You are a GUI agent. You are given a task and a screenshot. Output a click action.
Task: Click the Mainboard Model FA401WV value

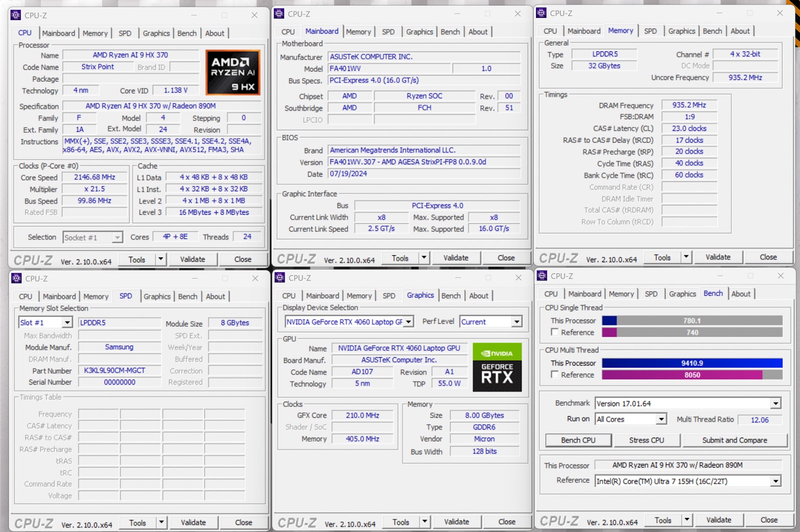(x=389, y=68)
